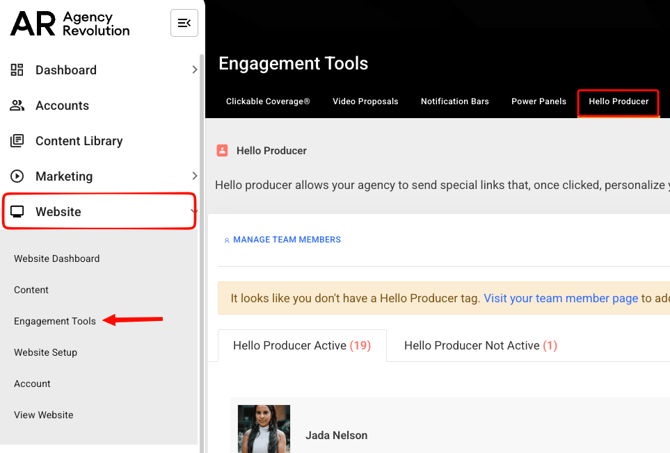Expand the Dashboard submenu chevron

194,70
